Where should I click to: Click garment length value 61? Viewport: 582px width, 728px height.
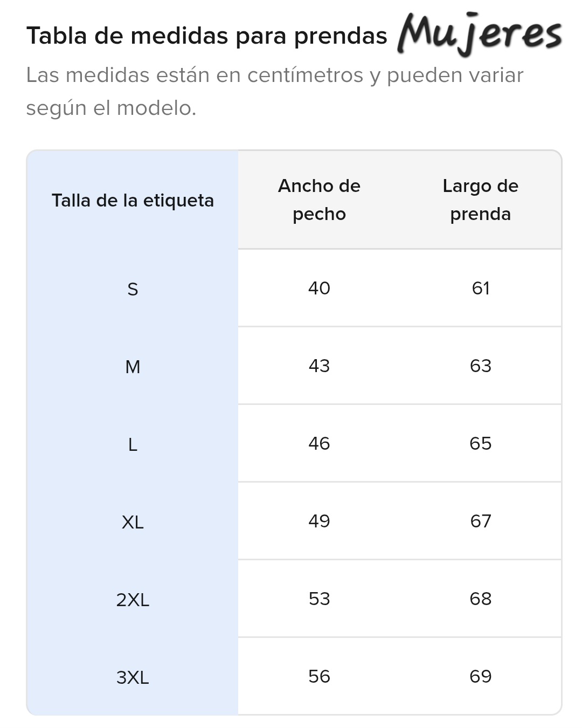480,289
